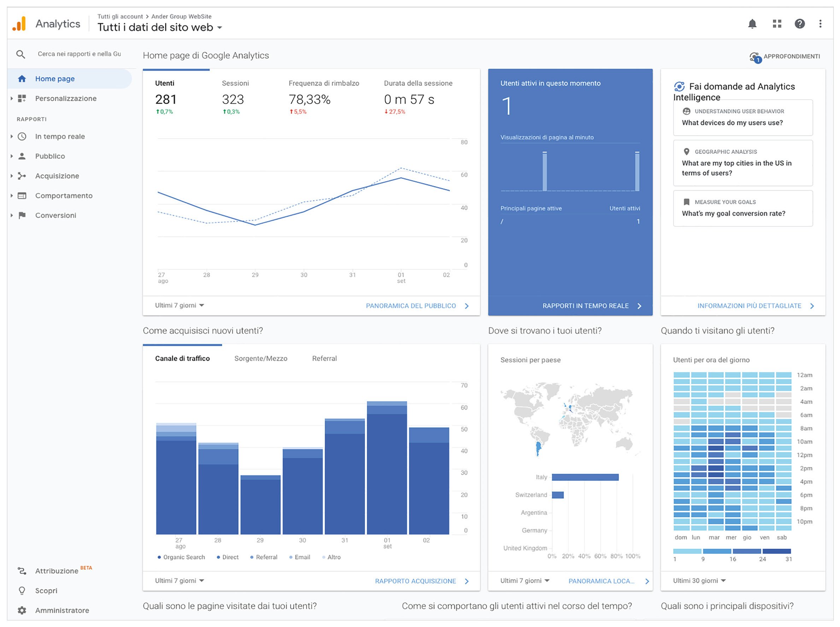Select the Canale di traffico tab
Image resolution: width=840 pixels, height=627 pixels.
click(182, 359)
